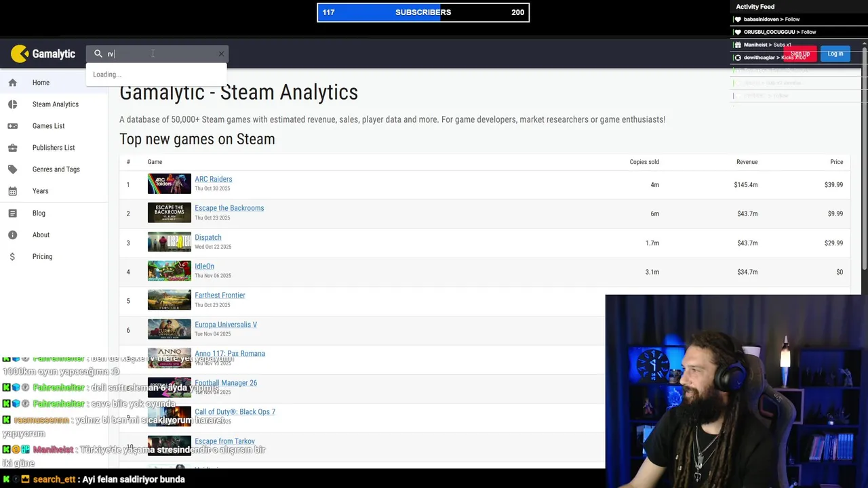This screenshot has height=488, width=868.
Task: Click the Blog article icon
Action: point(12,213)
